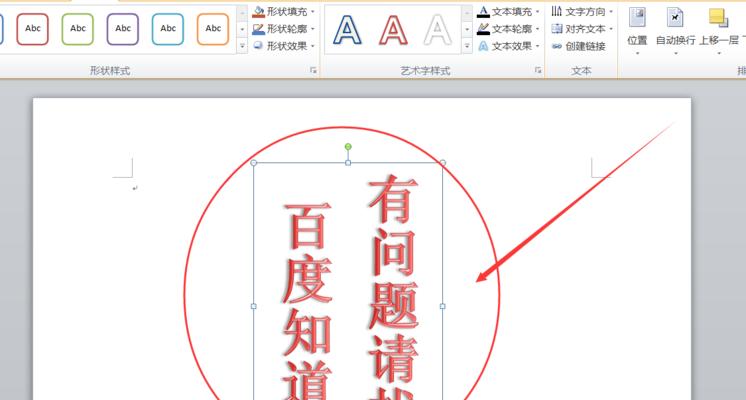
Task: Apply the light gray A WordArt style
Action: pos(438,29)
